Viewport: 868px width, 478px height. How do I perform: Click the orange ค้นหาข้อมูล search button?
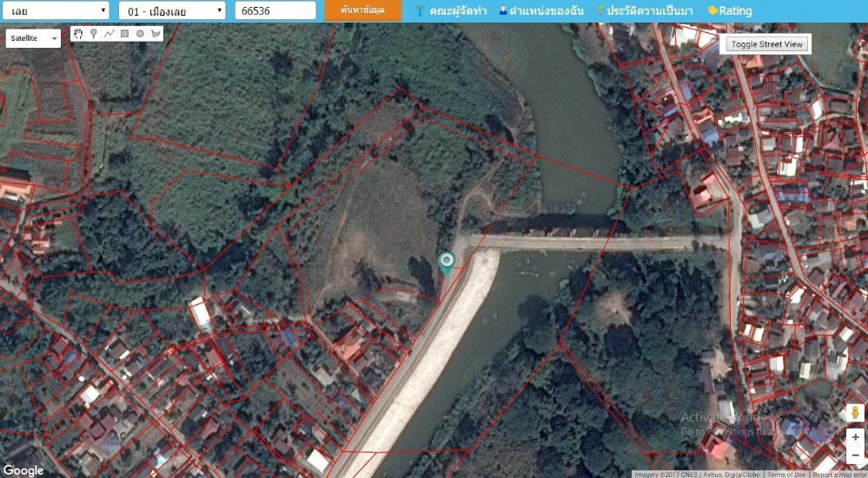[x=363, y=10]
